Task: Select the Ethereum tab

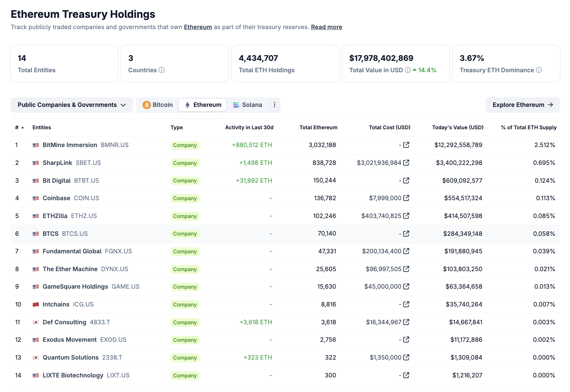Action: (203, 105)
